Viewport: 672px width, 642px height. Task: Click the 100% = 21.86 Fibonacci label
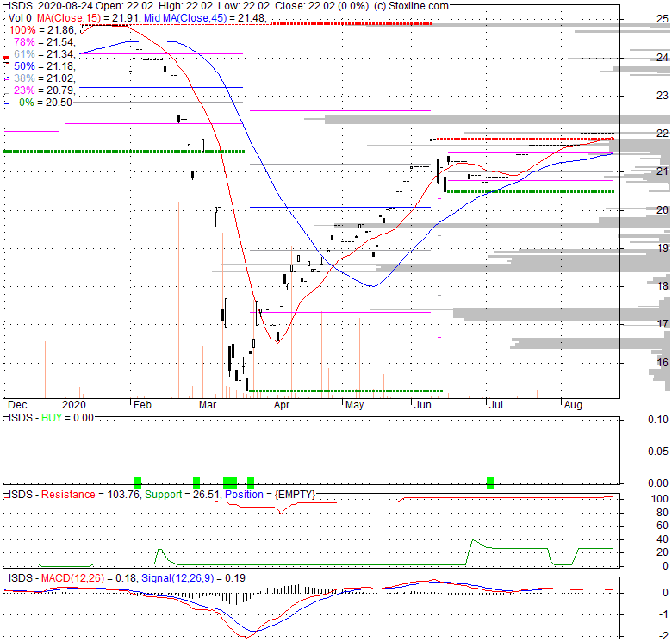[x=42, y=30]
